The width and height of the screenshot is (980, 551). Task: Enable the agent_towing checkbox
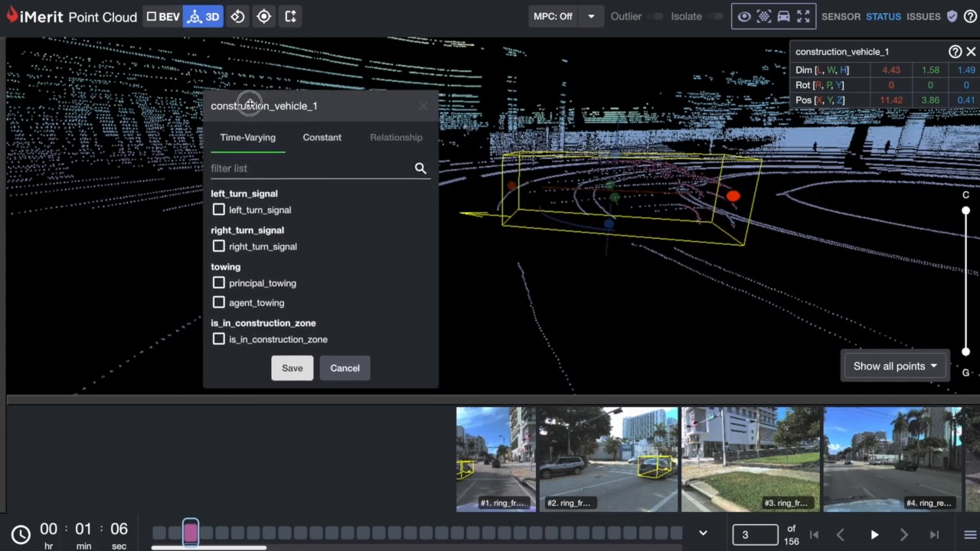click(219, 302)
